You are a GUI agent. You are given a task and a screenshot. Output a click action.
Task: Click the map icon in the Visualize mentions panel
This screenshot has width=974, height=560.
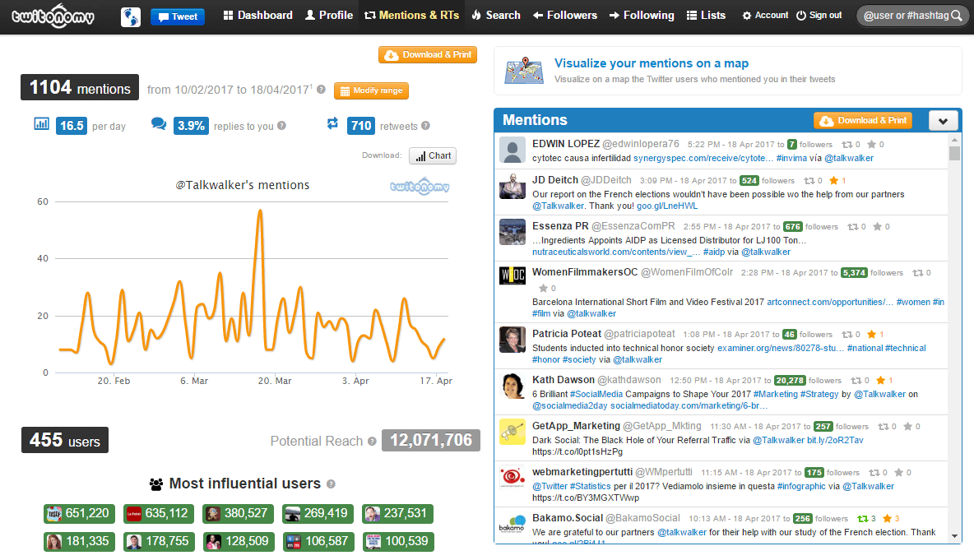[524, 70]
